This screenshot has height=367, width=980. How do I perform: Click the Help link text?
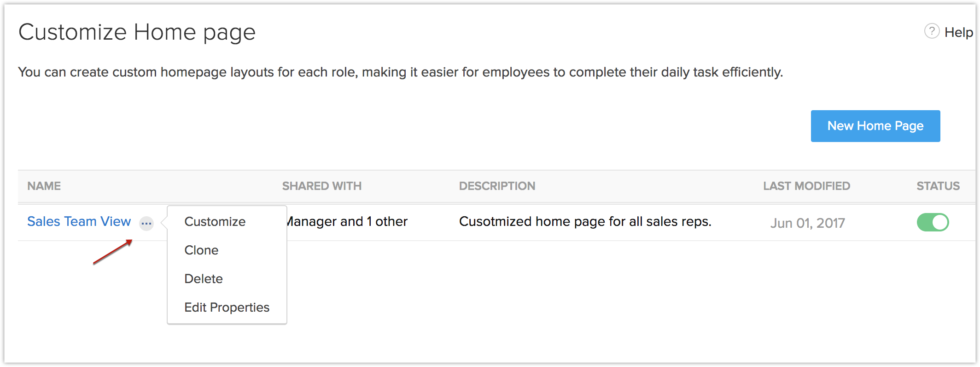point(958,32)
